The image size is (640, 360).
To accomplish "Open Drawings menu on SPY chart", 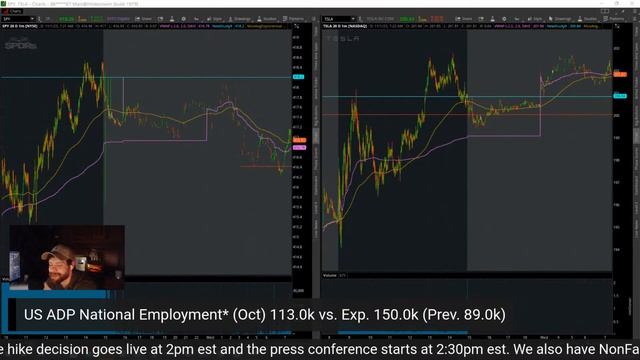I will pyautogui.click(x=240, y=19).
